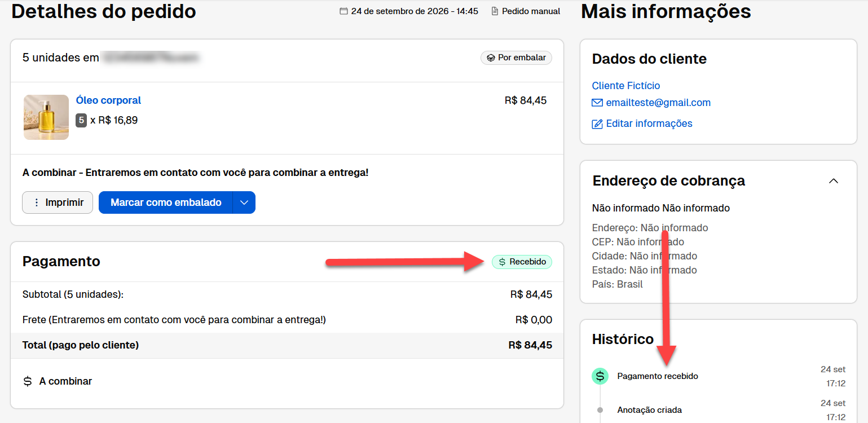Click the Recebido payment status badge
The width and height of the screenshot is (868, 423).
click(x=522, y=262)
